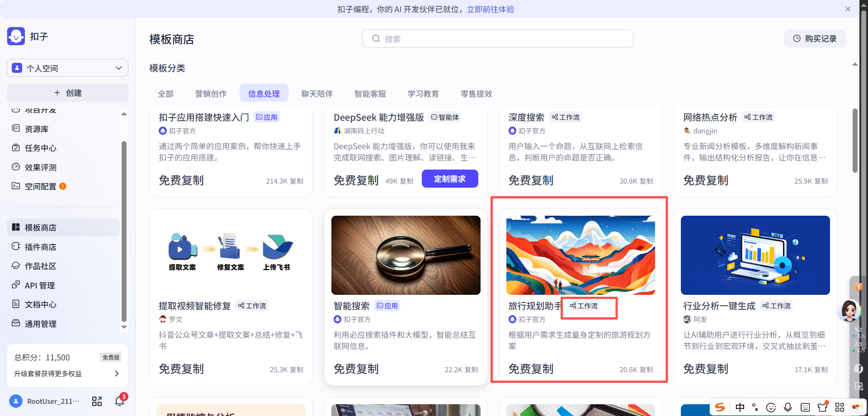The width and height of the screenshot is (868, 416).
Task: Open 旅行规划助手 template thumbnail
Action: point(580,255)
